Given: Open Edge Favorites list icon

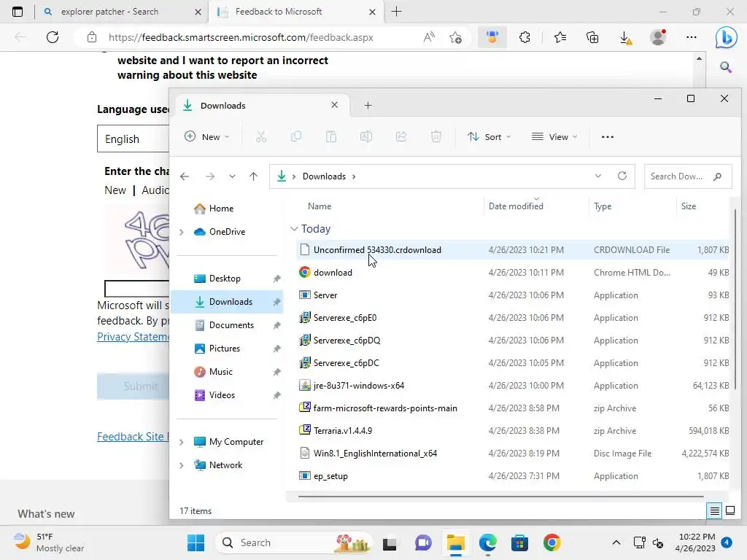Looking at the screenshot, I should [x=560, y=37].
